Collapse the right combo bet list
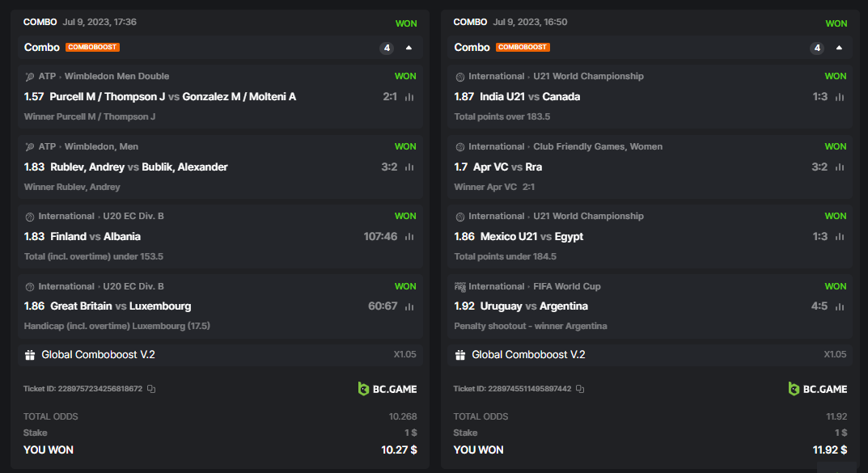Image resolution: width=868 pixels, height=473 pixels. 839,48
